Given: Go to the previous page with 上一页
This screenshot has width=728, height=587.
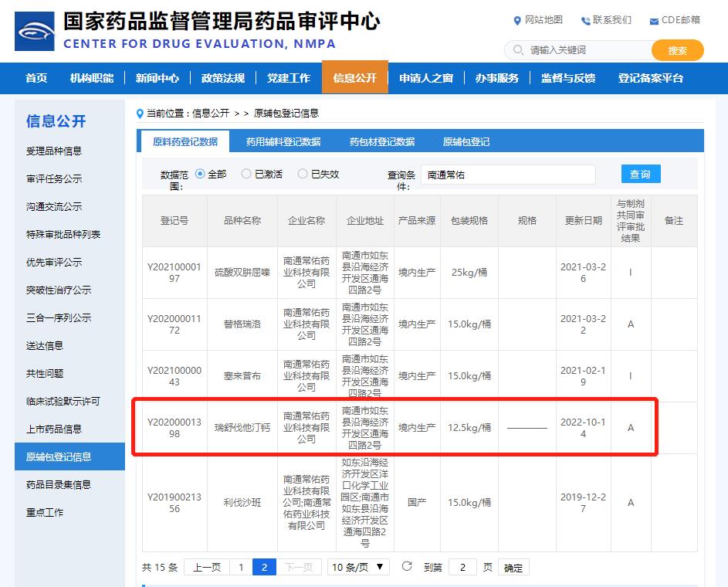Looking at the screenshot, I should pos(206,567).
